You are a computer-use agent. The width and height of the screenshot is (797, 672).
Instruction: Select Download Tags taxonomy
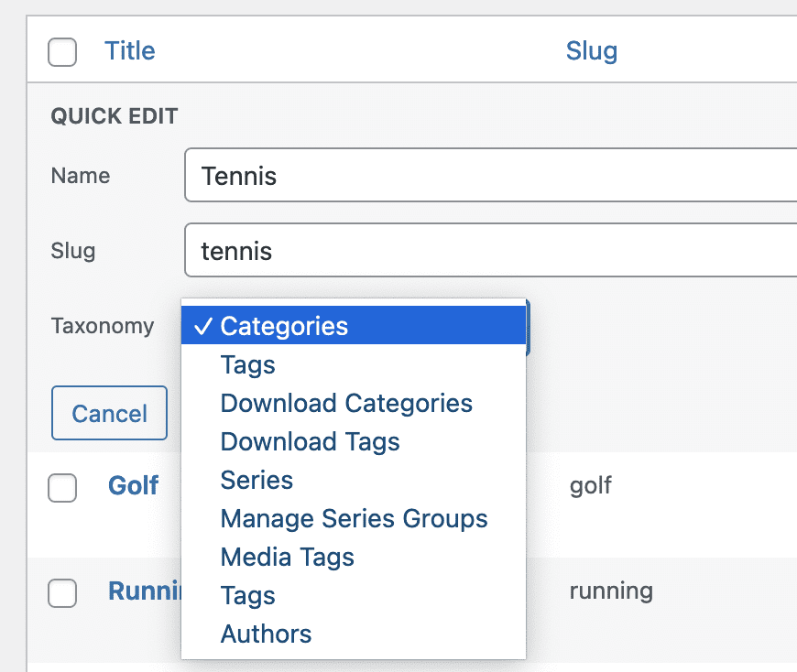pyautogui.click(x=354, y=441)
